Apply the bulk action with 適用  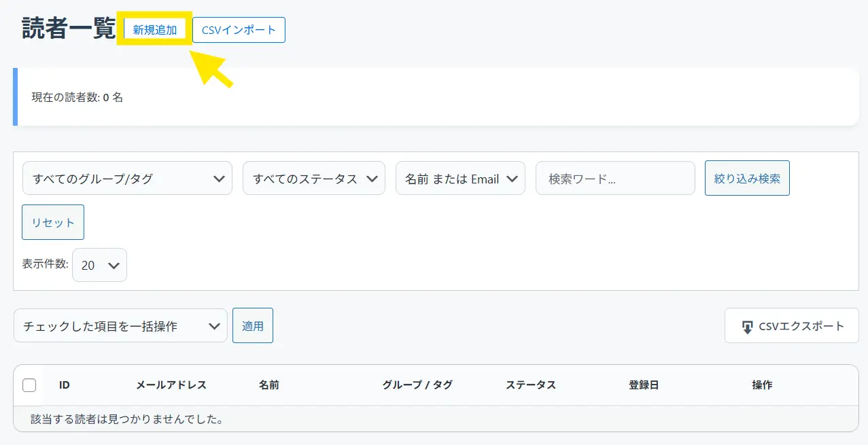click(253, 326)
